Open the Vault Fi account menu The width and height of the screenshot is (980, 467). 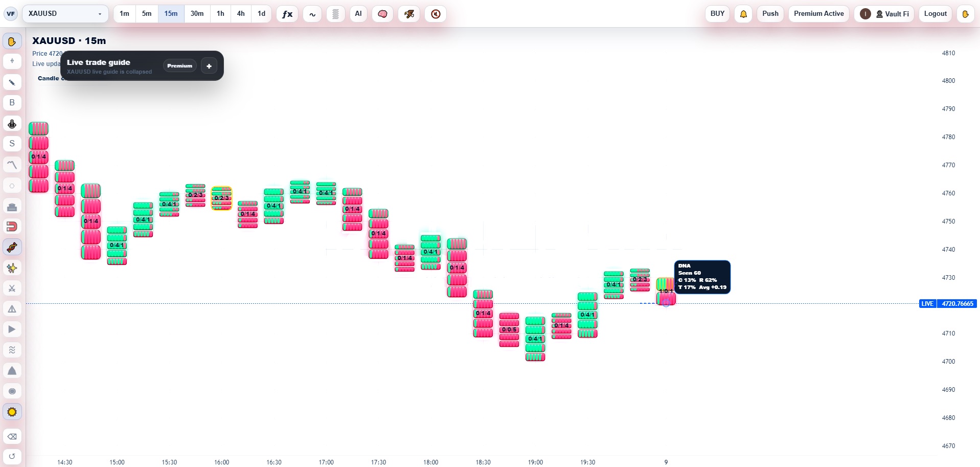pos(884,14)
